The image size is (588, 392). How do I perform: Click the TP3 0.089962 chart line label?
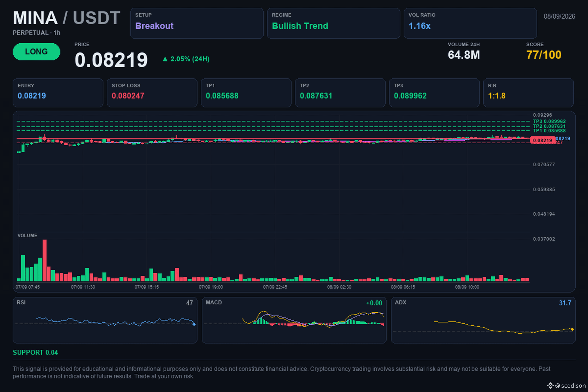[x=549, y=121]
